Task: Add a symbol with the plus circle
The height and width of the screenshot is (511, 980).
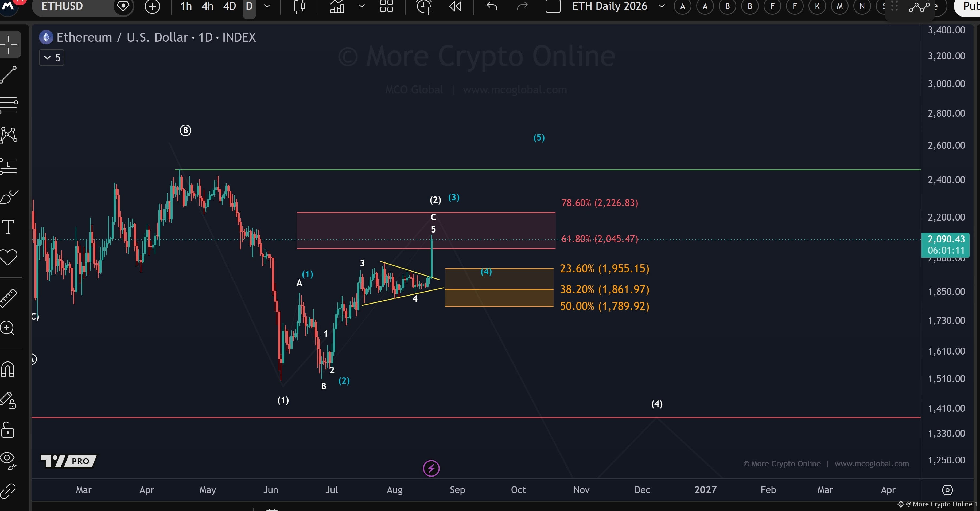Action: 152,6
